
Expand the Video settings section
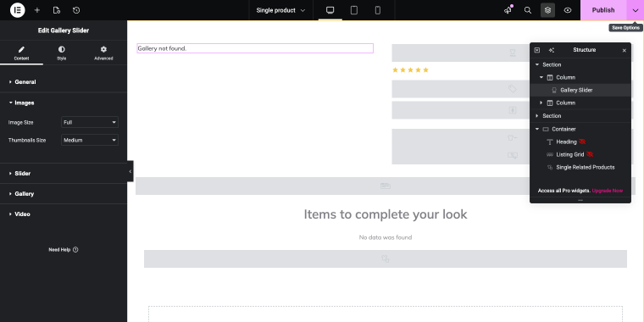point(64,214)
